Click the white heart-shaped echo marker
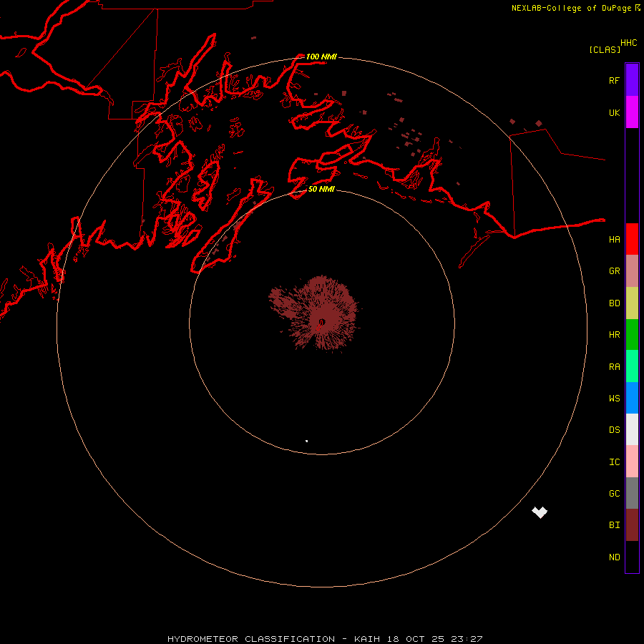Image resolution: width=644 pixels, height=644 pixels. tap(540, 512)
